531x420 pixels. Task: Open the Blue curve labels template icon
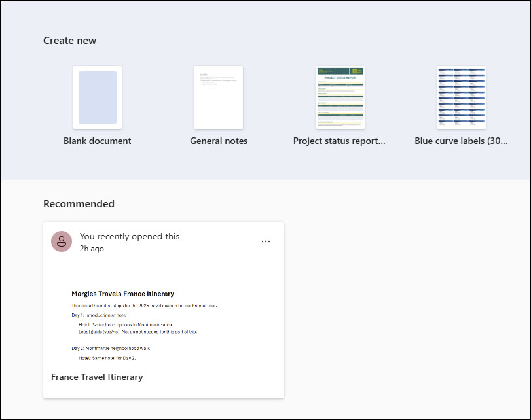(460, 97)
